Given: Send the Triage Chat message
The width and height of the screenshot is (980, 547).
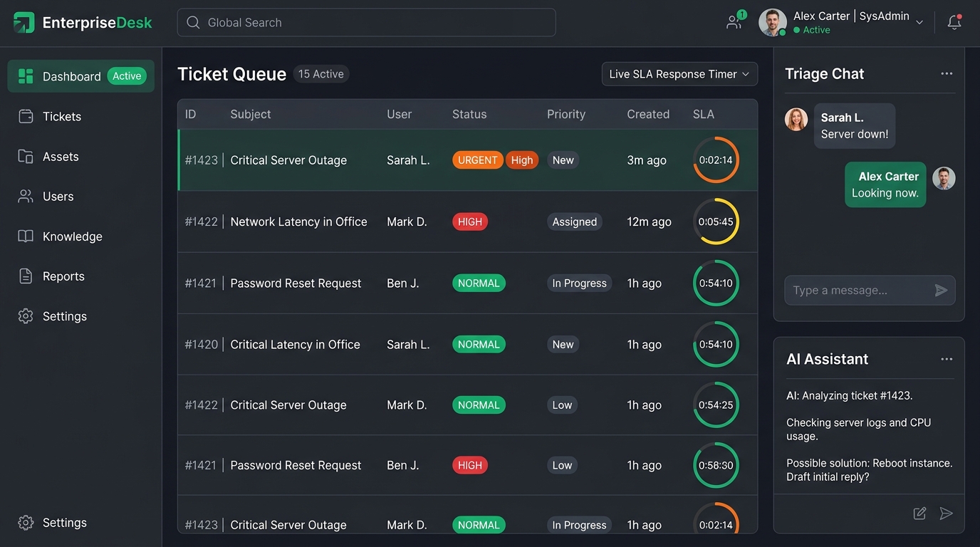Looking at the screenshot, I should click(941, 290).
